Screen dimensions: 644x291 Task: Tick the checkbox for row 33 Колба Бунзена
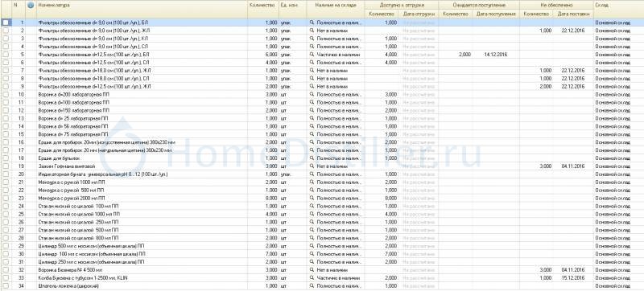point(6,278)
